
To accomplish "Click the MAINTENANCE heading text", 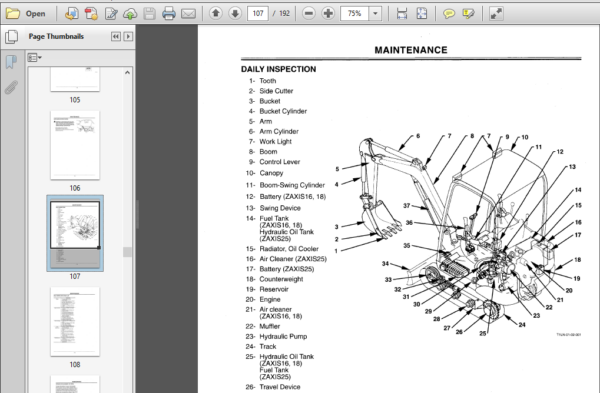I will [411, 50].
